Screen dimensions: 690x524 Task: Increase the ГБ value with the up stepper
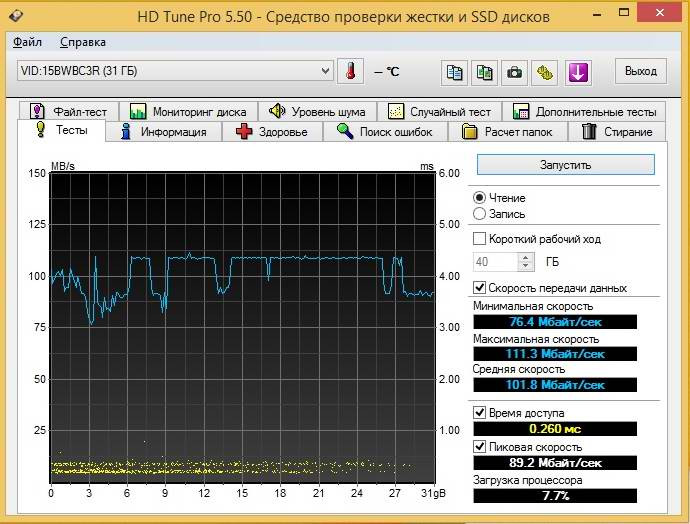click(525, 257)
